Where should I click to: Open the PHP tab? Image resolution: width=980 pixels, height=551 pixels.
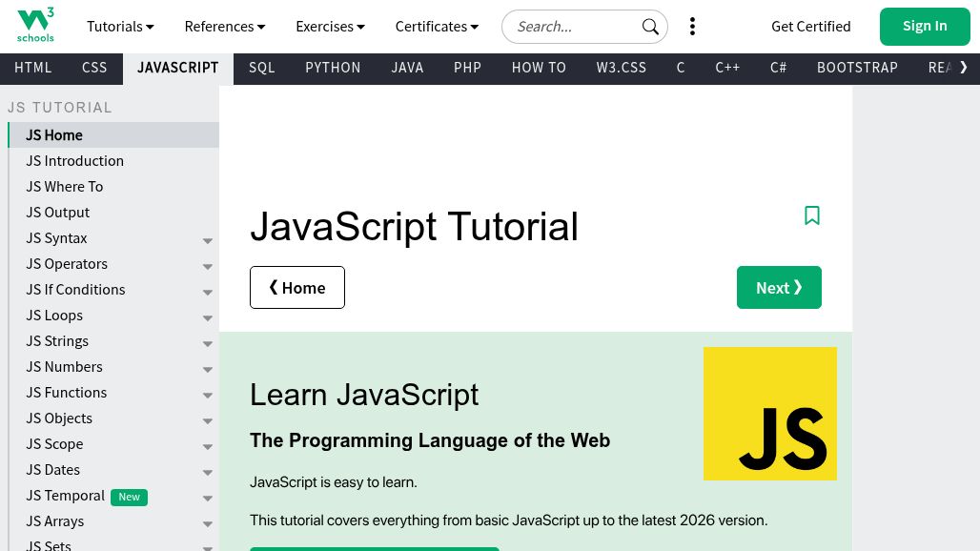pos(467,68)
